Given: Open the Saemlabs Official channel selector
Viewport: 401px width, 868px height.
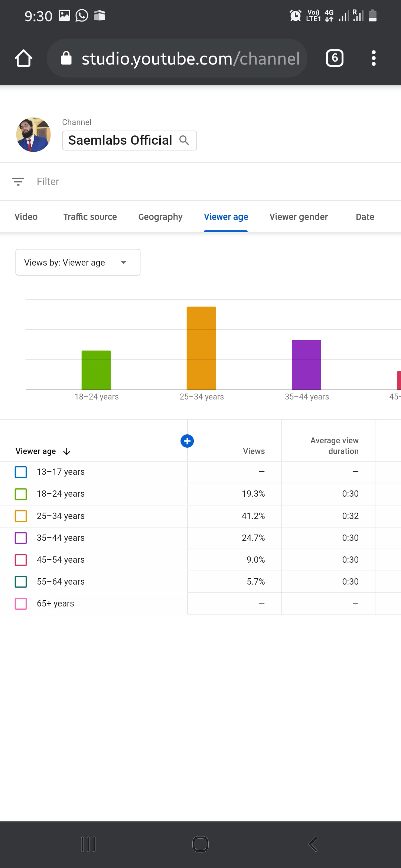Looking at the screenshot, I should (x=120, y=140).
